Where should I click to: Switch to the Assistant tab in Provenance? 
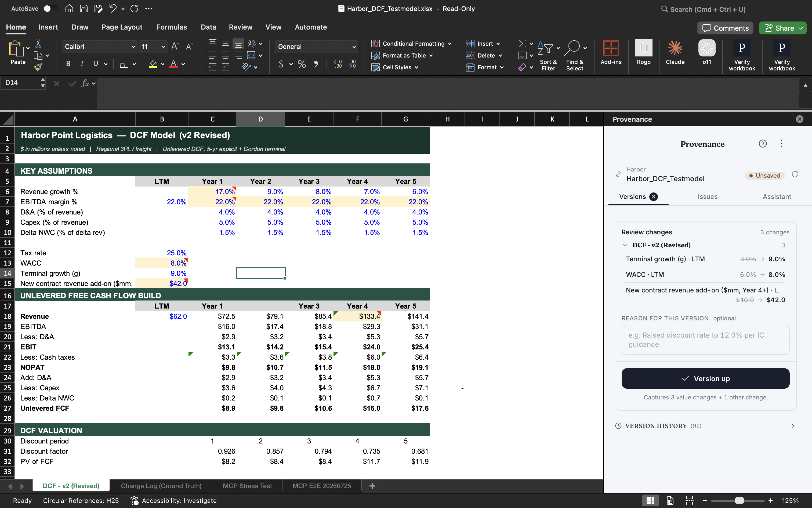coord(777,196)
